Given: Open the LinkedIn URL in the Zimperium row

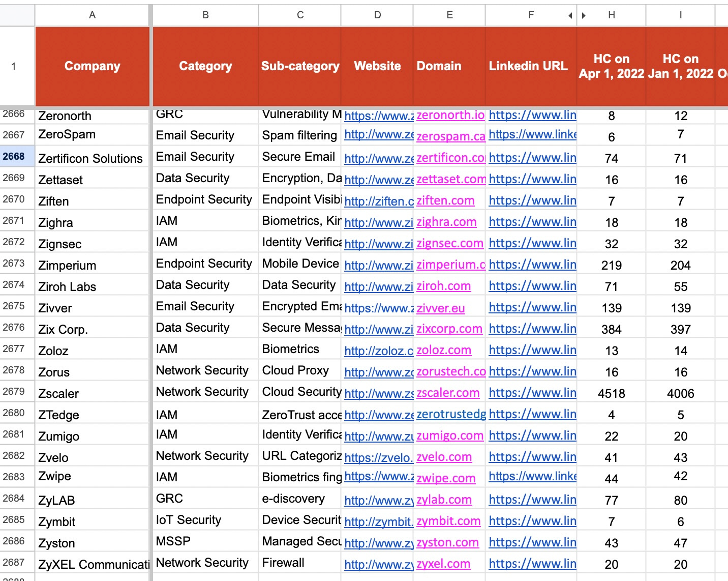Looking at the screenshot, I should 532,265.
